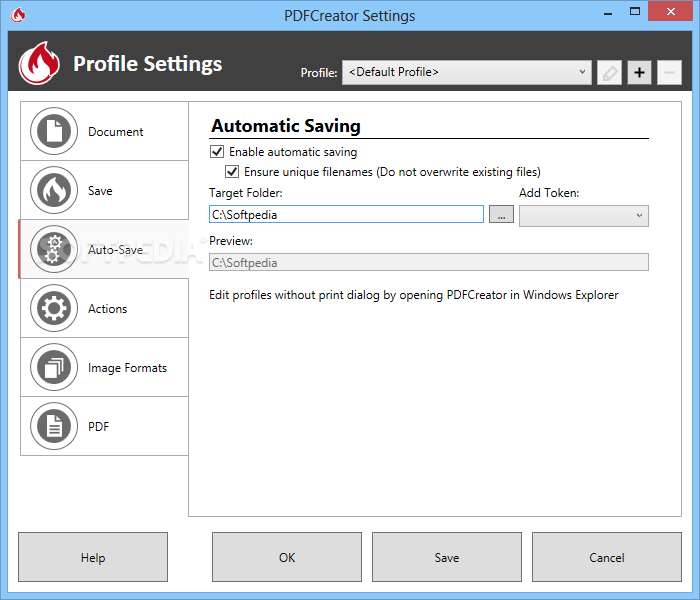Image resolution: width=700 pixels, height=600 pixels.
Task: Close the PDFCreator Settings window
Action: 671,12
